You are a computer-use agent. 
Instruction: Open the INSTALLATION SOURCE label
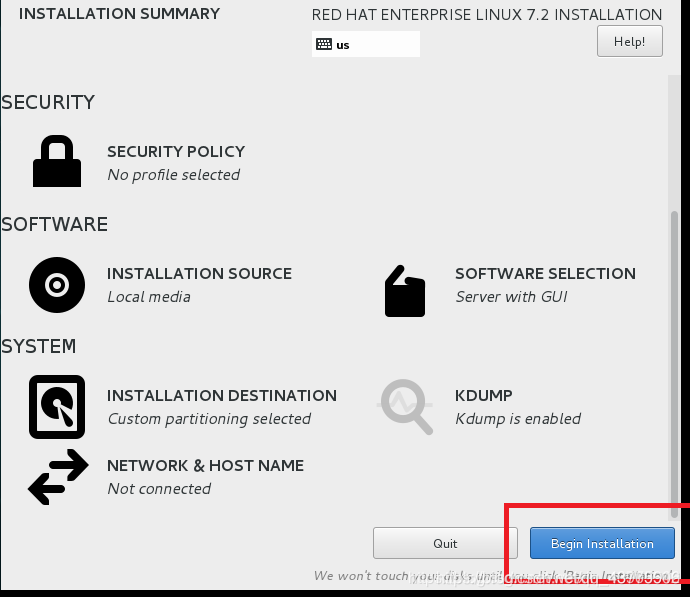click(x=199, y=274)
